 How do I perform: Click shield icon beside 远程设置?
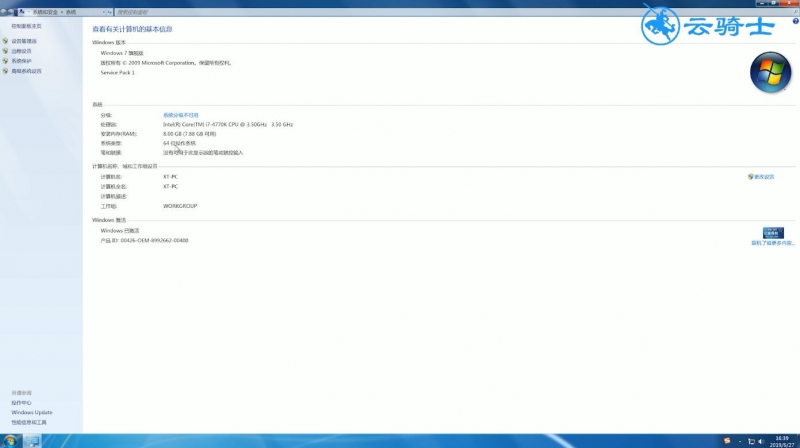tap(5, 51)
